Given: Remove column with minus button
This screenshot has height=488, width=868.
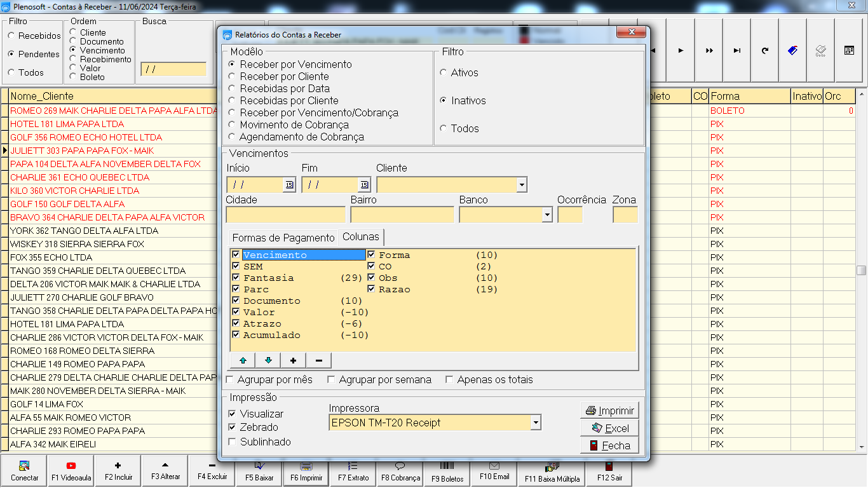Looking at the screenshot, I should pyautogui.click(x=318, y=360).
